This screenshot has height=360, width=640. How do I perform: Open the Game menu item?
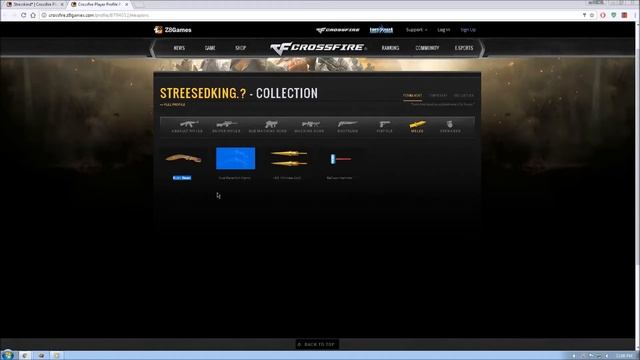[x=210, y=48]
